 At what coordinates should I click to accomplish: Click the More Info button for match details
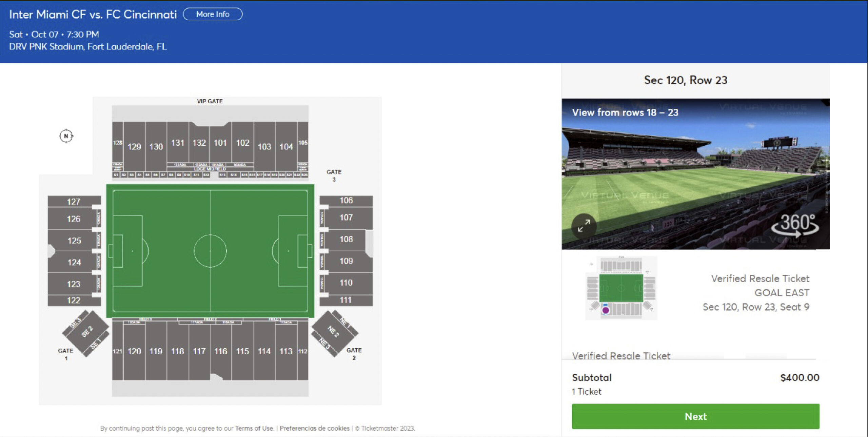(213, 14)
